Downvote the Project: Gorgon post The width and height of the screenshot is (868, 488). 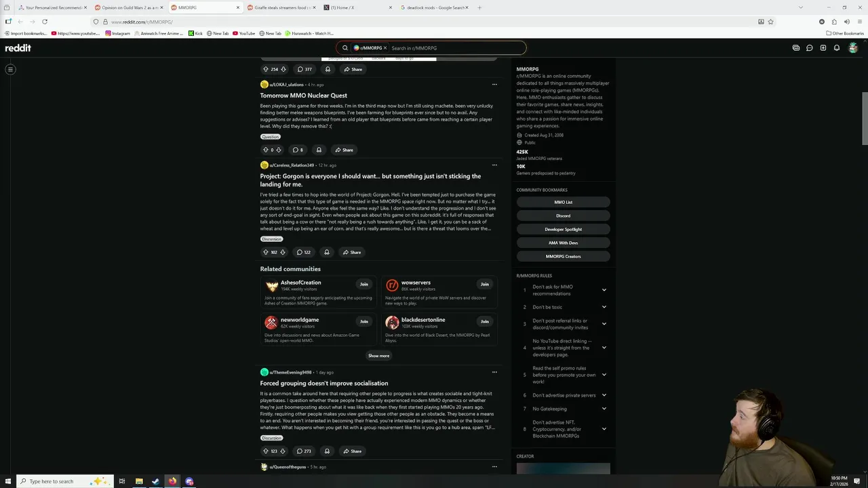[283, 252]
